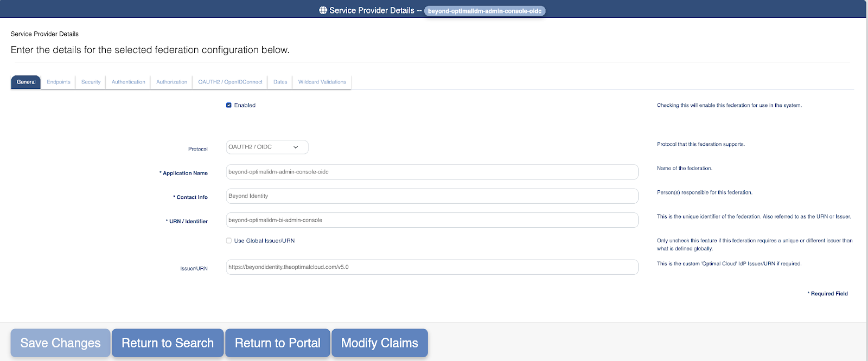Open the Protocol dropdown
This screenshot has height=361, width=868.
coord(267,147)
